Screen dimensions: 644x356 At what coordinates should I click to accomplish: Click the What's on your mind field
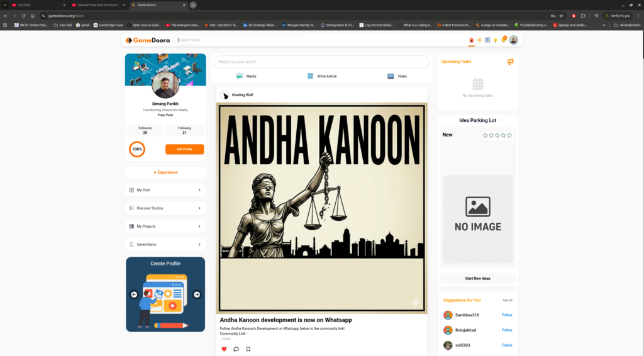(x=321, y=62)
